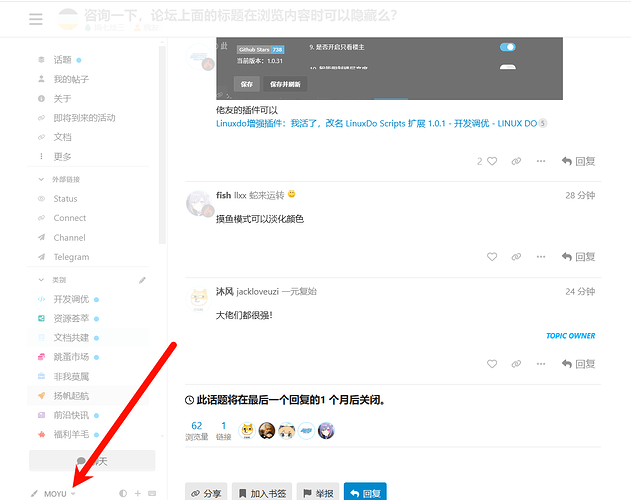The width and height of the screenshot is (631, 500).
Task: Reply to 沐风's post
Action: [x=578, y=364]
